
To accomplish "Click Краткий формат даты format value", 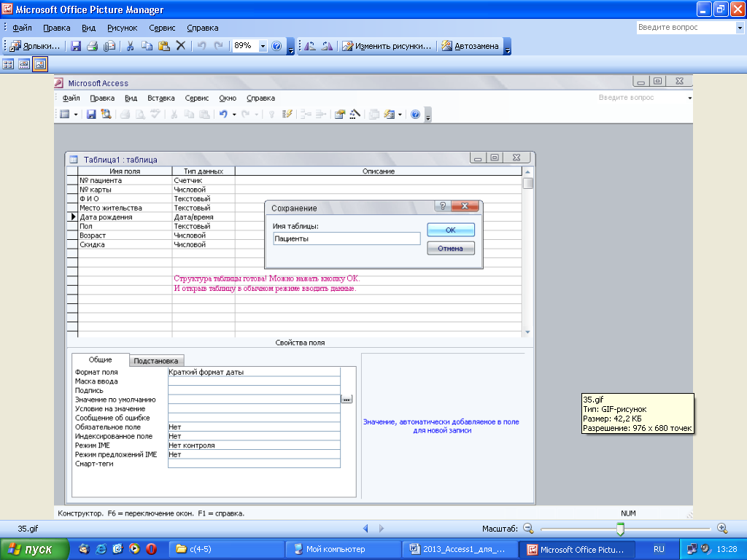I will point(254,372).
